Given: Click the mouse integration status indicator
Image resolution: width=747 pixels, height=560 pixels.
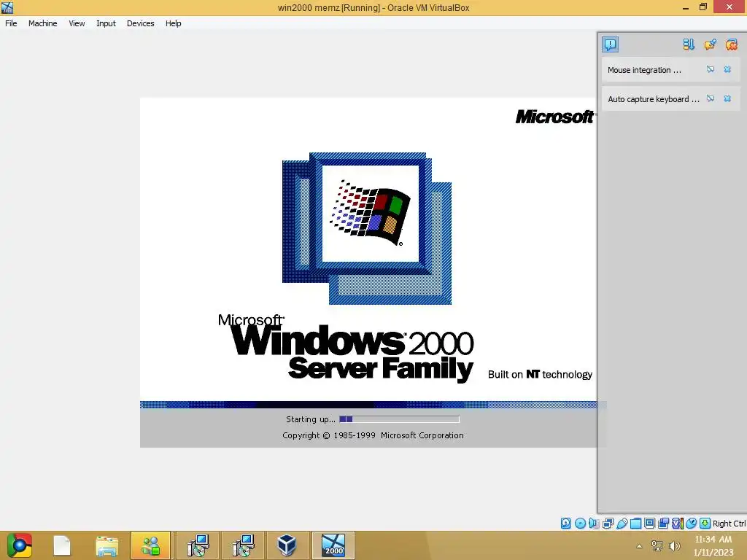Looking at the screenshot, I should (x=691, y=524).
